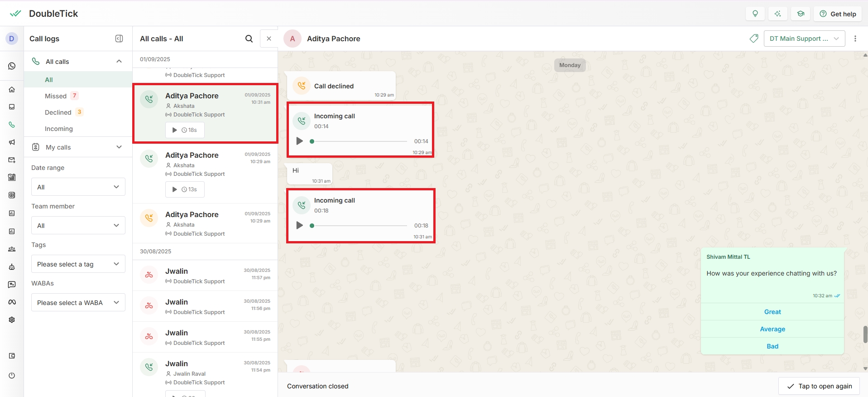Viewport: 868px width, 397px height.
Task: Open the Team member dropdown
Action: [78, 226]
